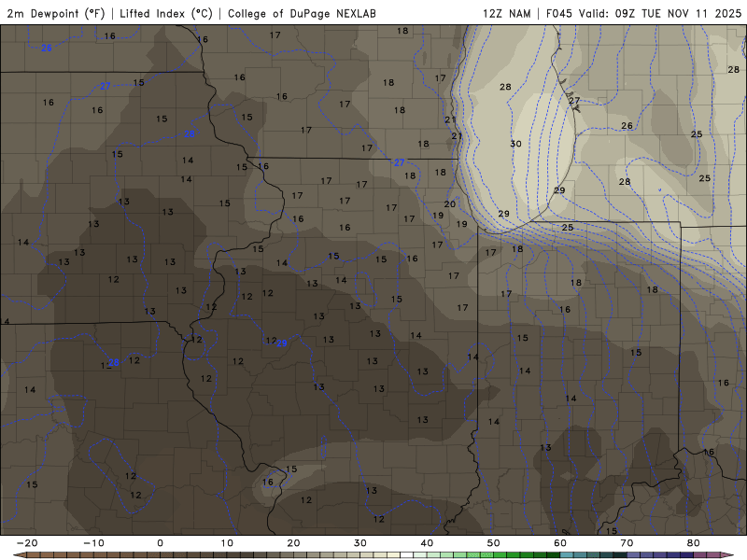The height and width of the screenshot is (560, 747).
Task: Click the blue 26 contour label
Action: pyautogui.click(x=46, y=49)
